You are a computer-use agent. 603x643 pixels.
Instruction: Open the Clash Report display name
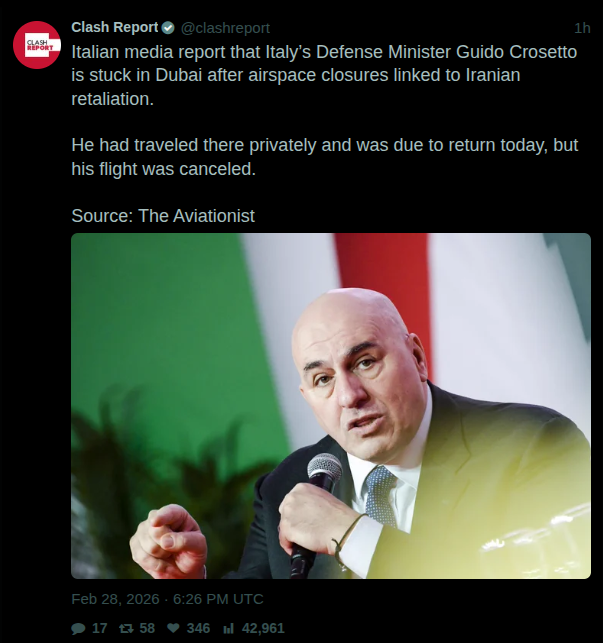[x=114, y=27]
